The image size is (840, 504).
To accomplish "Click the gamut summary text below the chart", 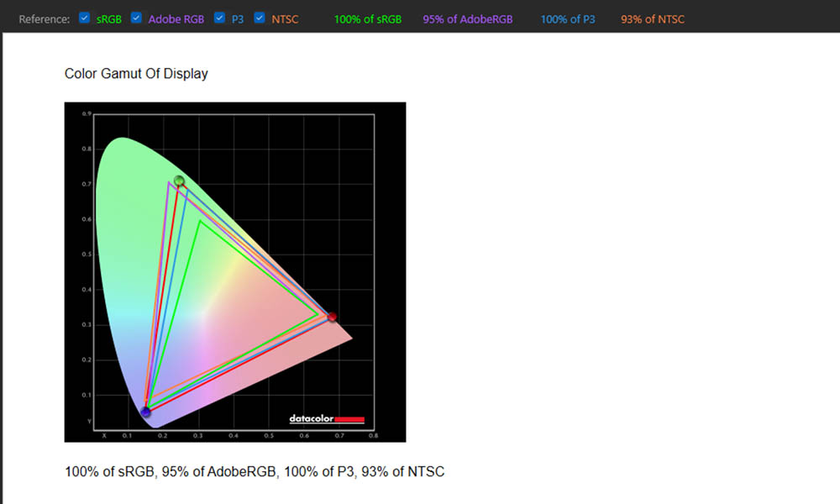I will pyautogui.click(x=255, y=472).
